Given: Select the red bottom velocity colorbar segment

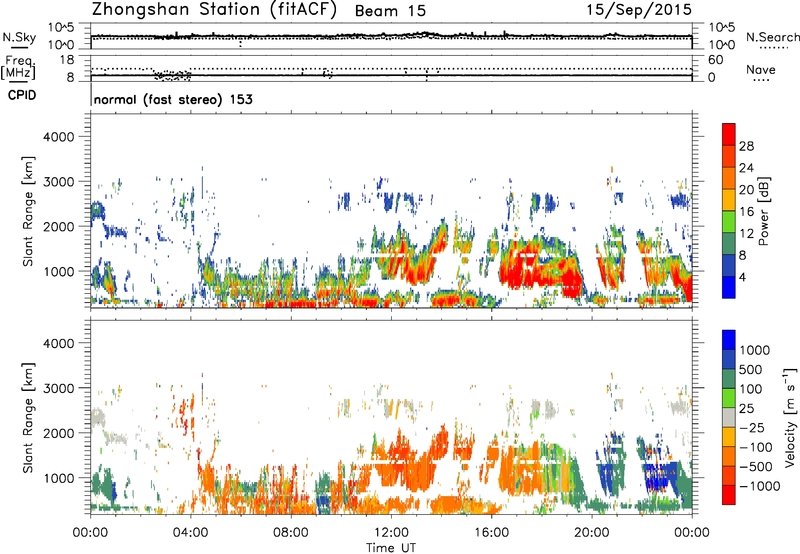Looking at the screenshot, I should click(x=729, y=495).
